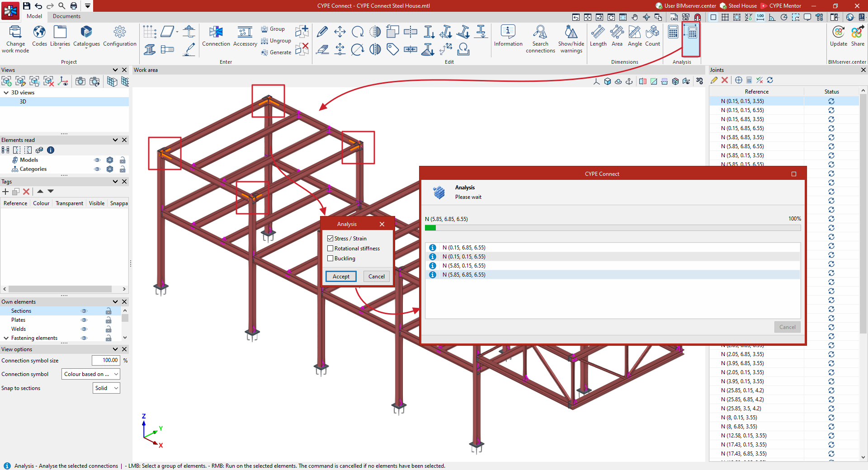Open the Connection symbol dropdown
Screen dimensions: 868x470
point(91,374)
